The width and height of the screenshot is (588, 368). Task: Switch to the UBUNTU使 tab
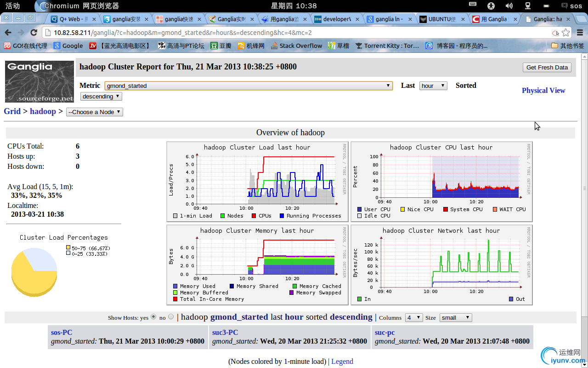coord(443,19)
